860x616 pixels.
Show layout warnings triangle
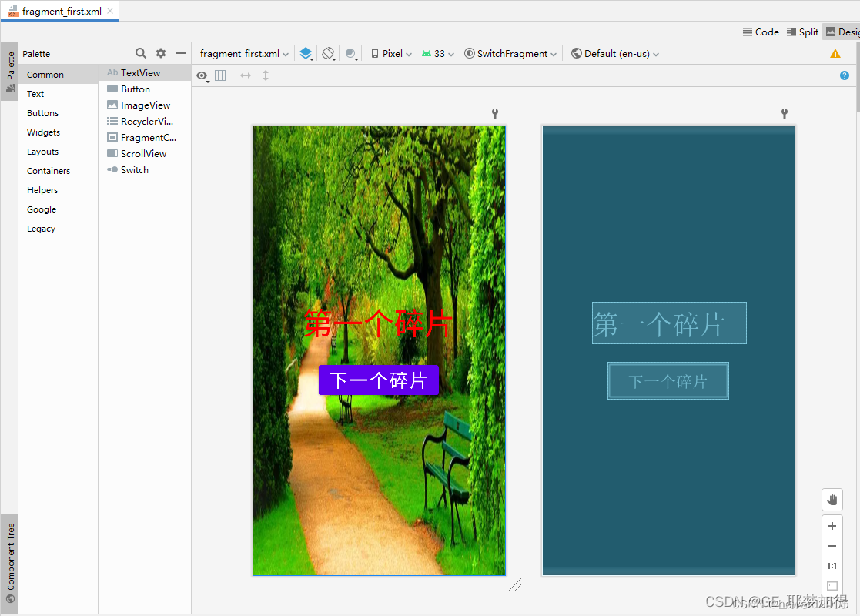click(x=835, y=54)
